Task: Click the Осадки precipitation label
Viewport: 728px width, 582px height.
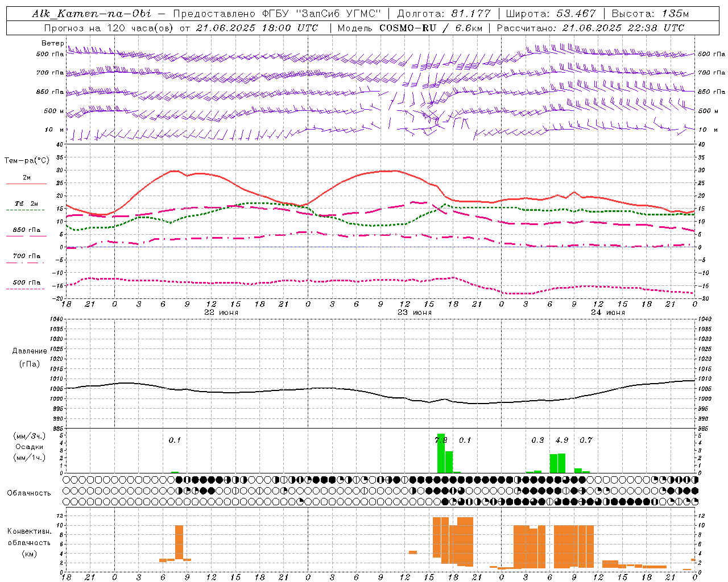Action: click(x=29, y=447)
